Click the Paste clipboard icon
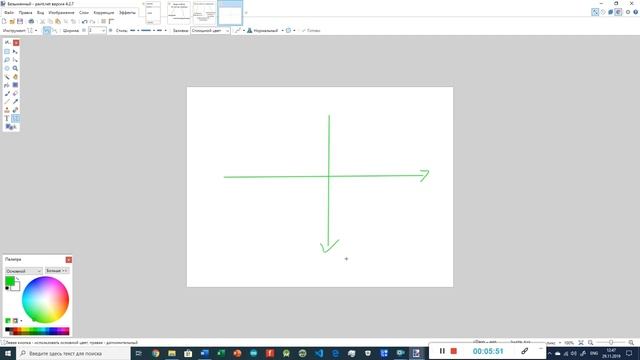Screen dimensions: 640x360 pyautogui.click(x=58, y=21)
